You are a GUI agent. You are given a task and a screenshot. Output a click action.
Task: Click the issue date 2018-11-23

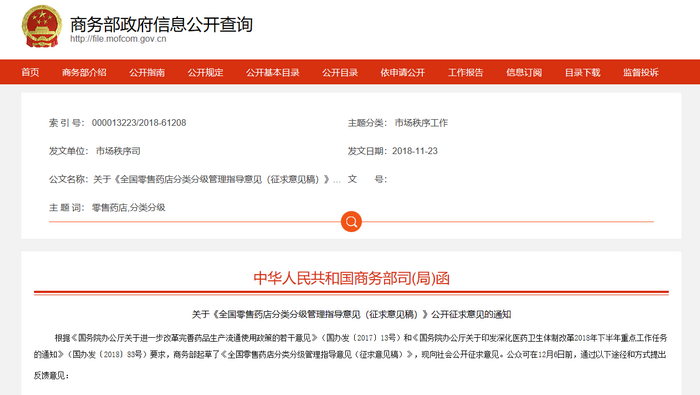pyautogui.click(x=415, y=151)
